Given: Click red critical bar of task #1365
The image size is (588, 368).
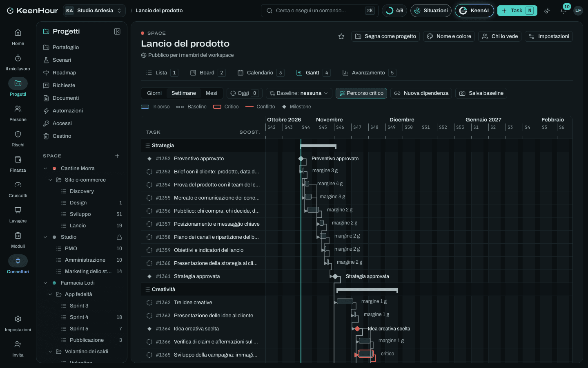Looking at the screenshot, I should [x=365, y=354].
